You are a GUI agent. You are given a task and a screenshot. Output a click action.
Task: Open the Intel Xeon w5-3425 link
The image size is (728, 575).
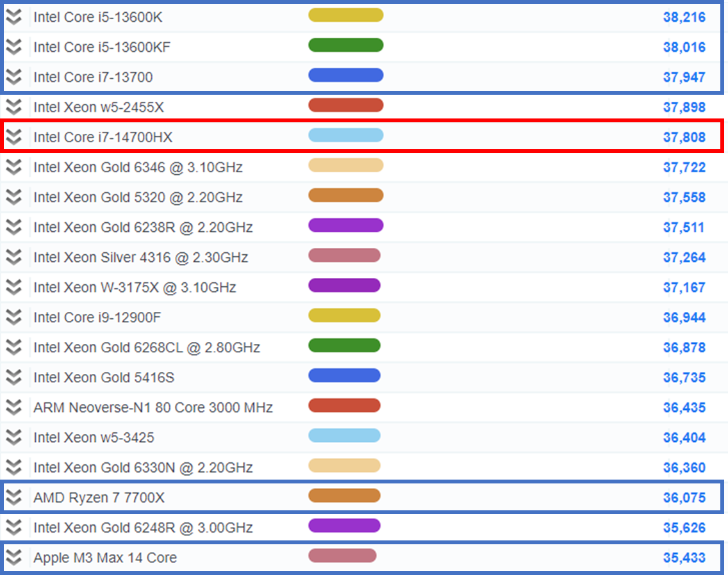tap(94, 437)
